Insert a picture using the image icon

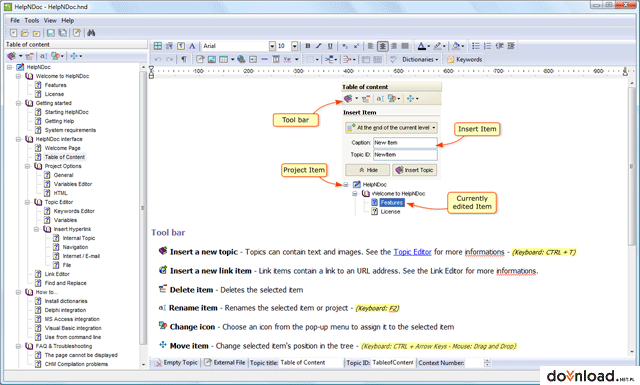click(212, 60)
